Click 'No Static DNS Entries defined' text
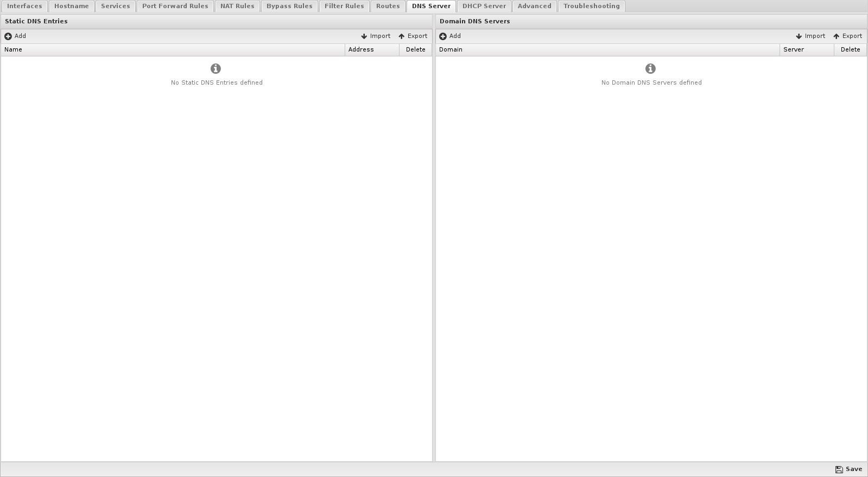The image size is (868, 477). (217, 83)
